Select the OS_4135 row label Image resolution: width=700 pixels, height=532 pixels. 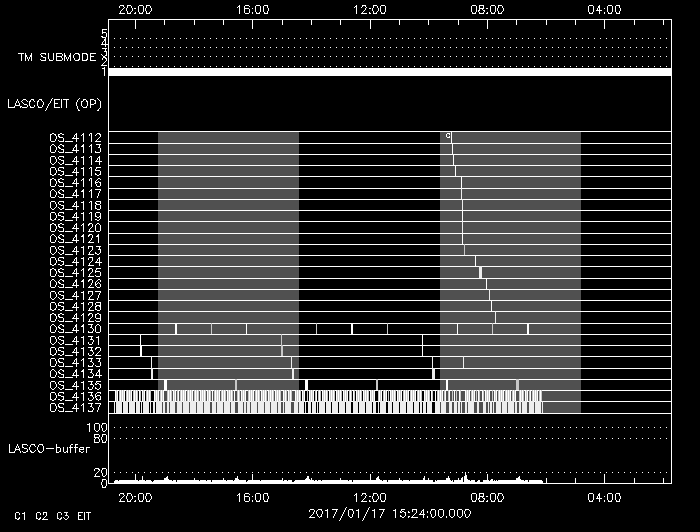[75, 386]
